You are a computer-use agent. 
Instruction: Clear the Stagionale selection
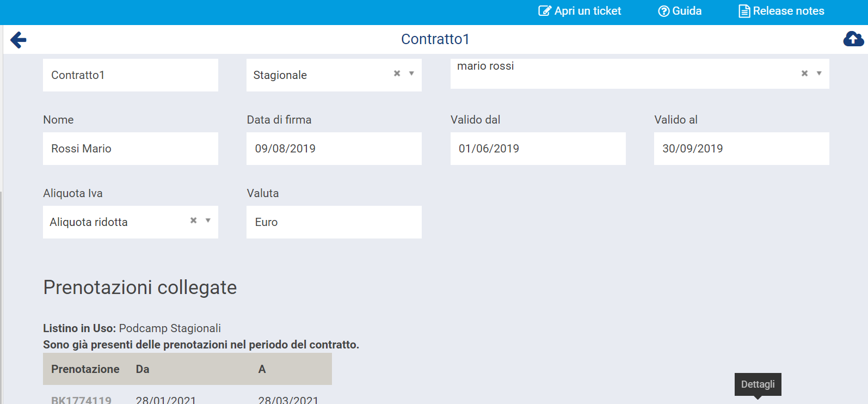(397, 74)
